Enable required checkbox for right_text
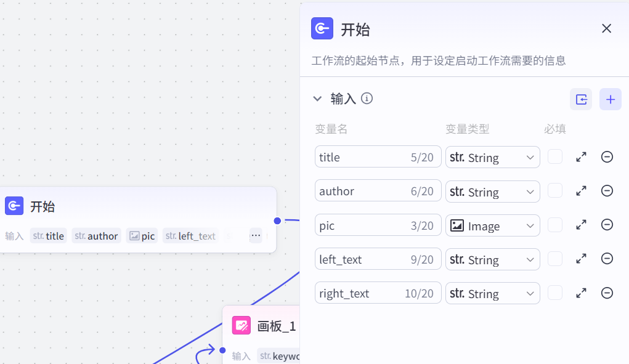This screenshot has height=364, width=629. pyautogui.click(x=555, y=293)
